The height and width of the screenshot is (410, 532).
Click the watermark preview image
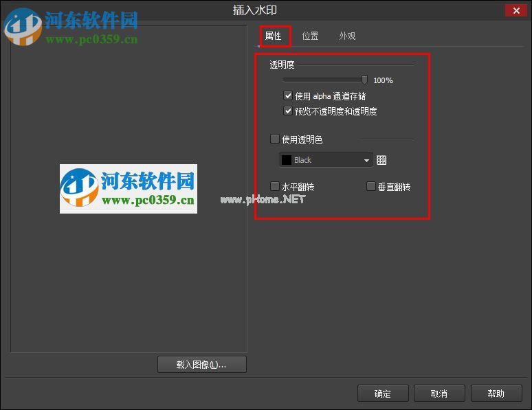(129, 189)
